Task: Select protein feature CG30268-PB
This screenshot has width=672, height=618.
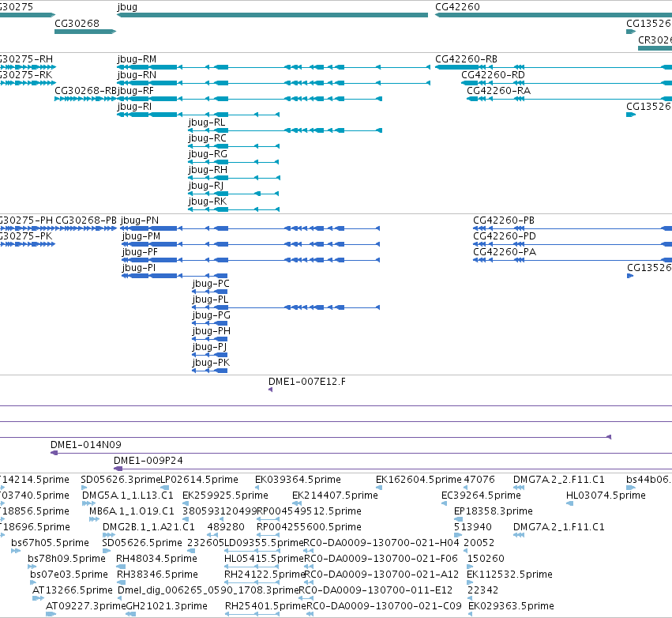Action: pos(86,220)
